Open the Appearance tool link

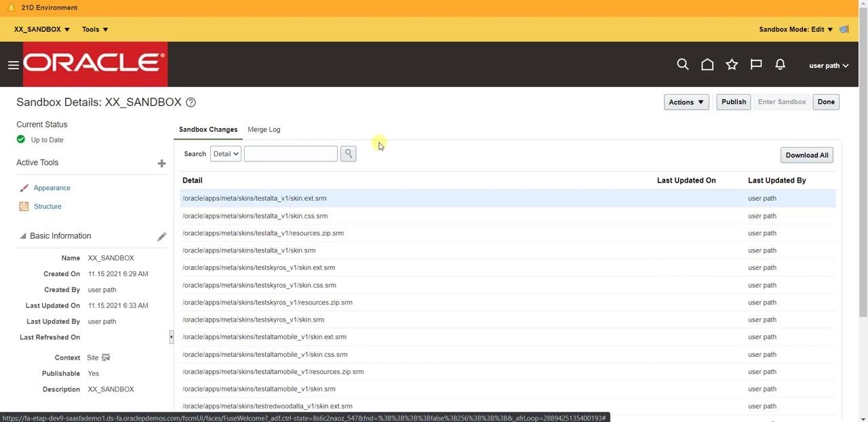(52, 188)
